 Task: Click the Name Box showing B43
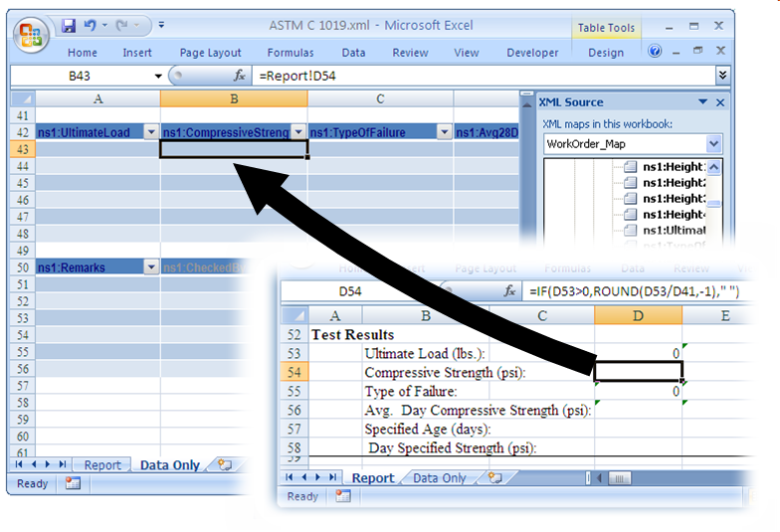pos(80,76)
